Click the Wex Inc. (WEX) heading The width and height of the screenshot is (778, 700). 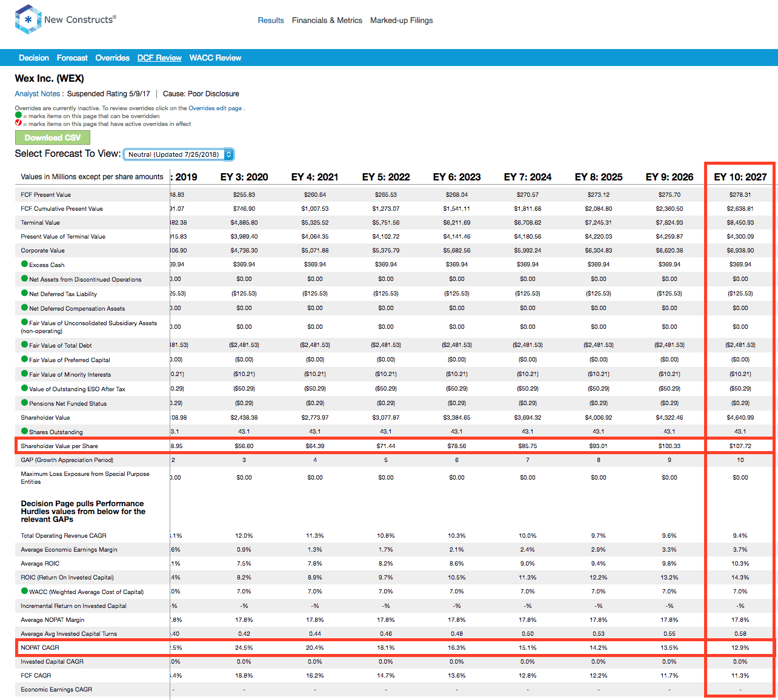[x=50, y=78]
